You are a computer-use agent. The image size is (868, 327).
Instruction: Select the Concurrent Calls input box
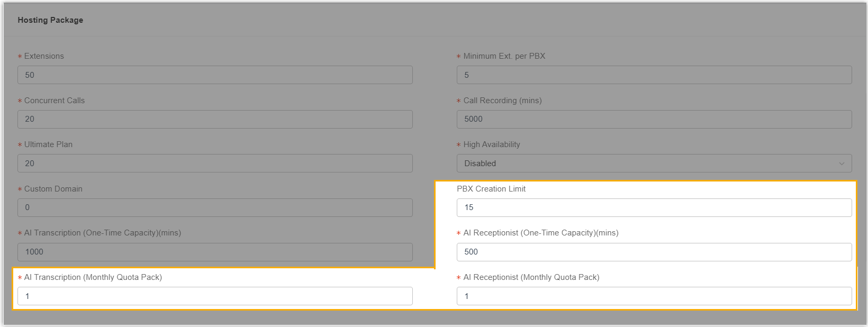click(x=215, y=119)
